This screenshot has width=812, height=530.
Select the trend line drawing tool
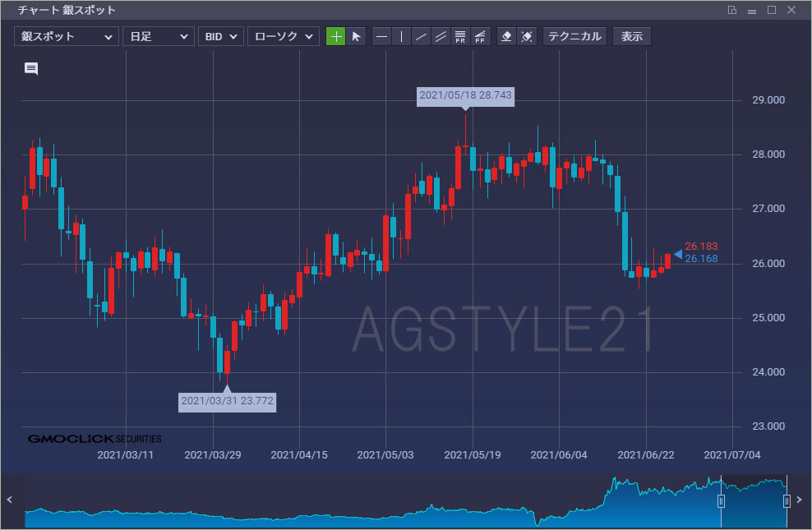coord(421,36)
